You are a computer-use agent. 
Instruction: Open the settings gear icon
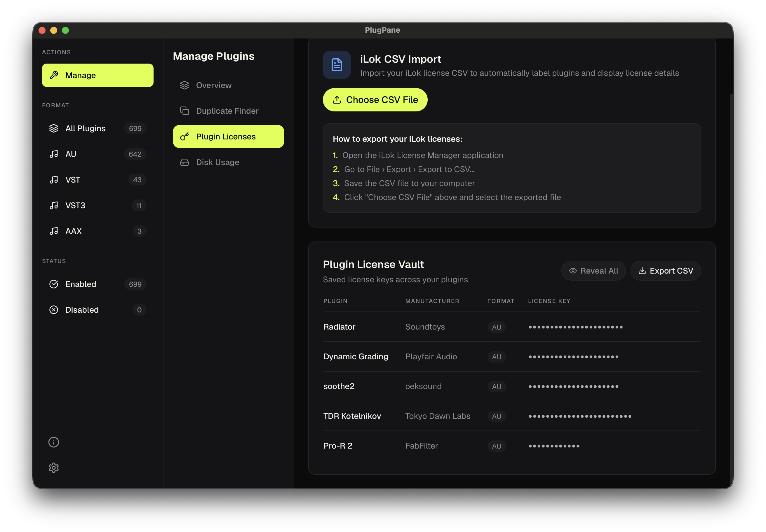(x=54, y=468)
